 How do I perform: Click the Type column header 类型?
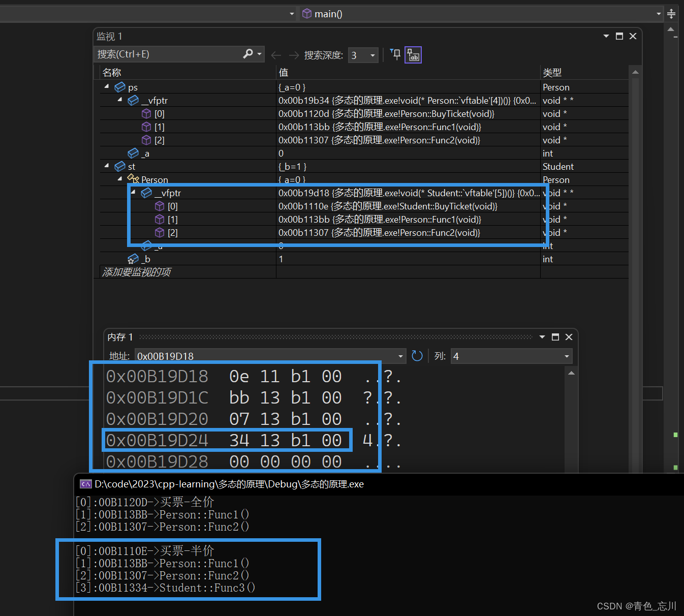pyautogui.click(x=552, y=73)
